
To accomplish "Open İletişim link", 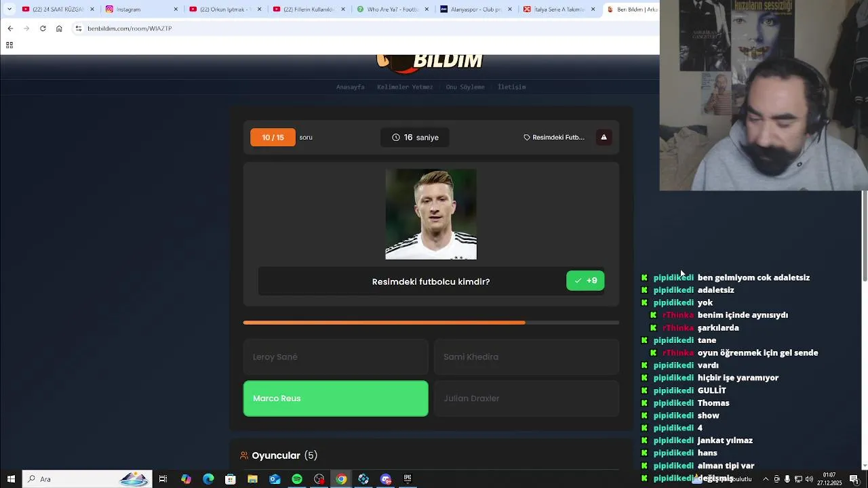I will click(x=511, y=87).
